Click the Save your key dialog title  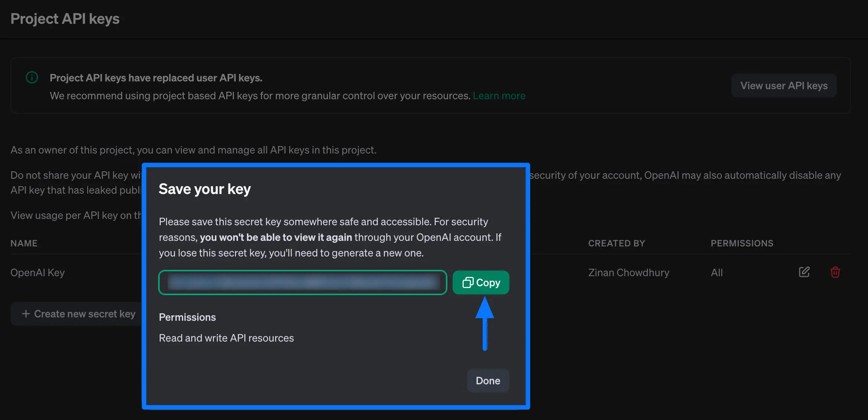coord(205,188)
